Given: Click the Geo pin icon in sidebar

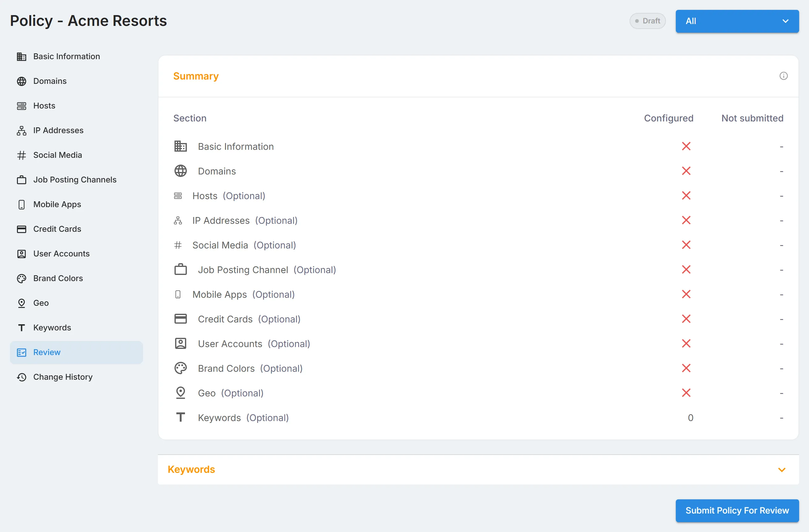Looking at the screenshot, I should click(x=21, y=303).
